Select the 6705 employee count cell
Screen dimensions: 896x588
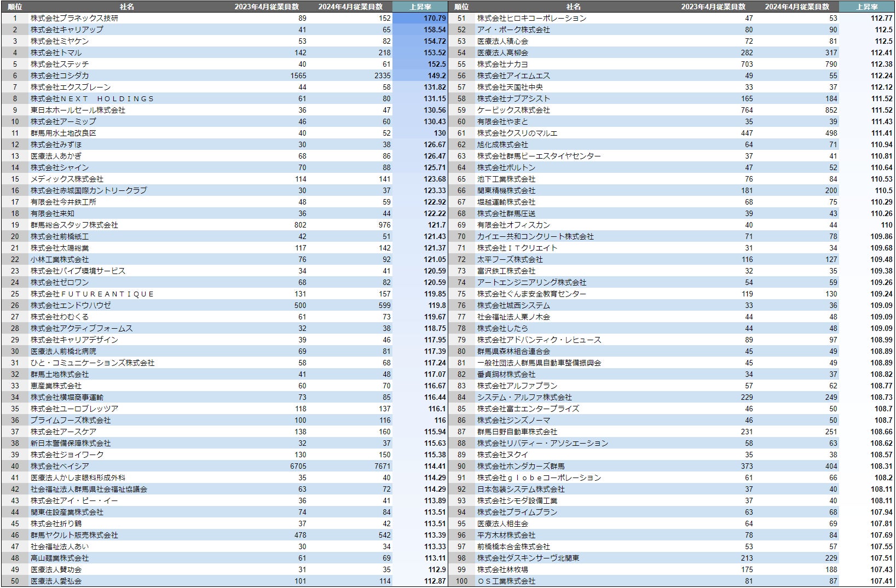point(298,466)
